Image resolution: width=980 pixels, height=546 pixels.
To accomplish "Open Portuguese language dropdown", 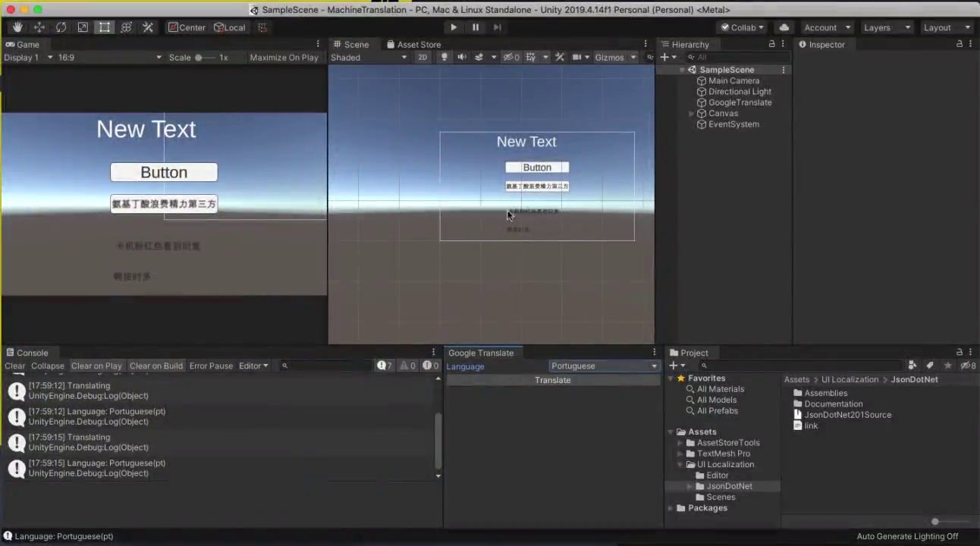I will 604,366.
